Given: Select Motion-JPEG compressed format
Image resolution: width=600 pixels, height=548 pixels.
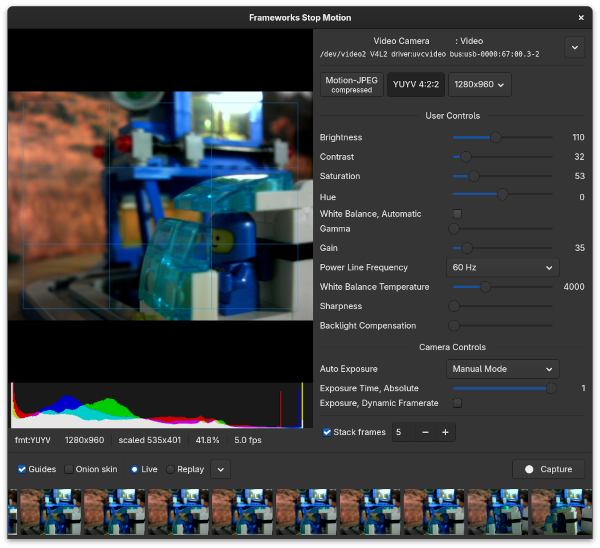Looking at the screenshot, I should click(351, 85).
